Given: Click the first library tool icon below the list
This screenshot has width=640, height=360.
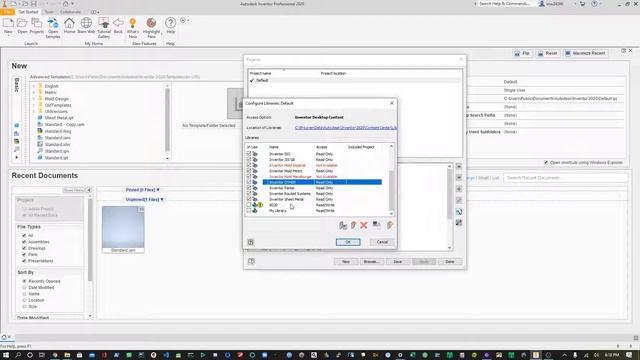Looking at the screenshot, I should tap(343, 225).
